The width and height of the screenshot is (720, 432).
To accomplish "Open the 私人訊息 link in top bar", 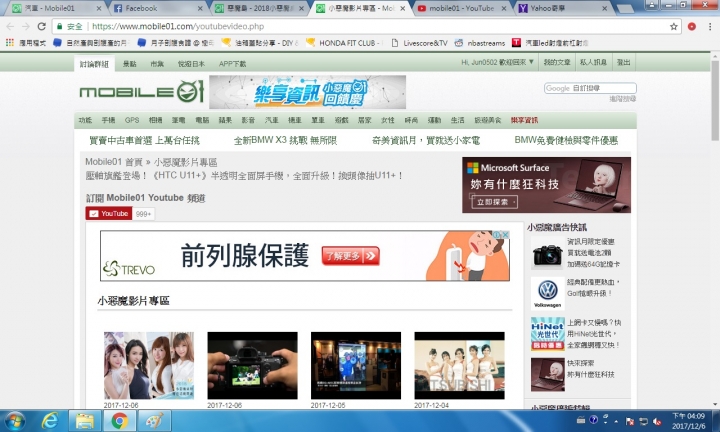I will [593, 62].
